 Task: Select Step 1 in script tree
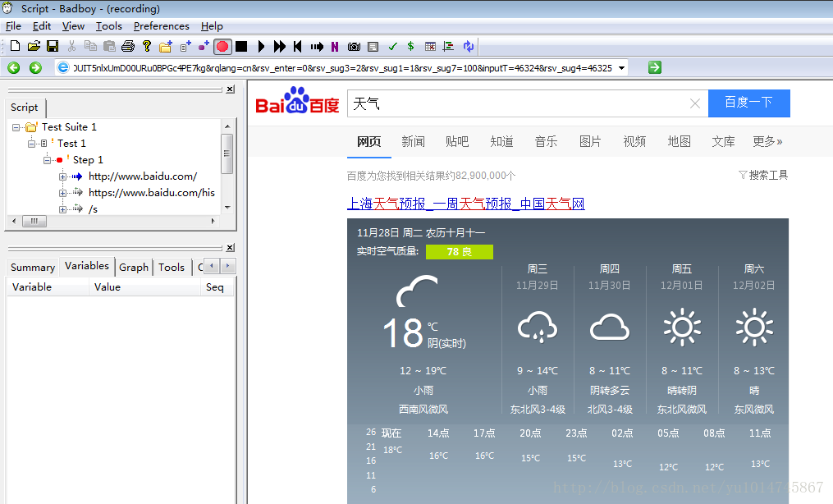pos(88,160)
